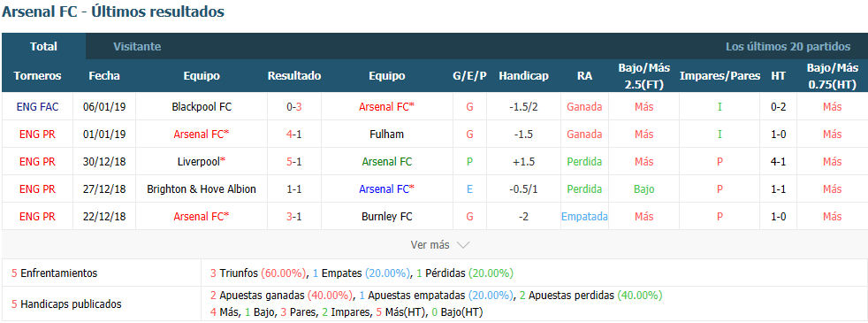Image resolution: width=868 pixels, height=323 pixels.
Task: Open Los últimos 20 partidos selector
Action: 788,47
